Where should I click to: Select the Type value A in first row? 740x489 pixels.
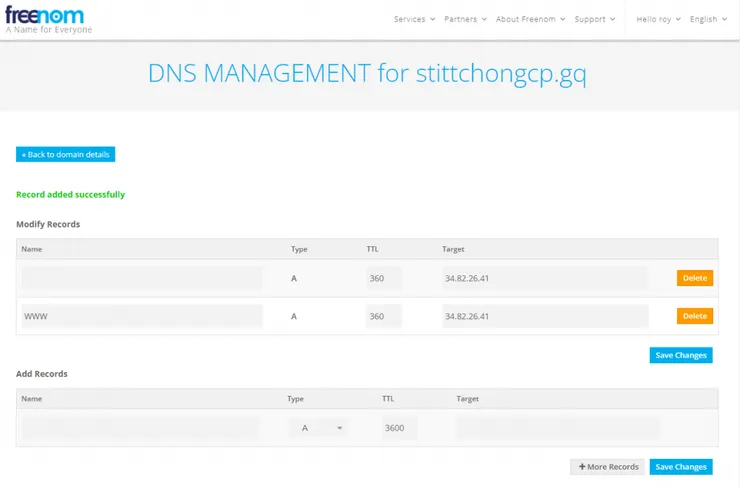pyautogui.click(x=294, y=278)
